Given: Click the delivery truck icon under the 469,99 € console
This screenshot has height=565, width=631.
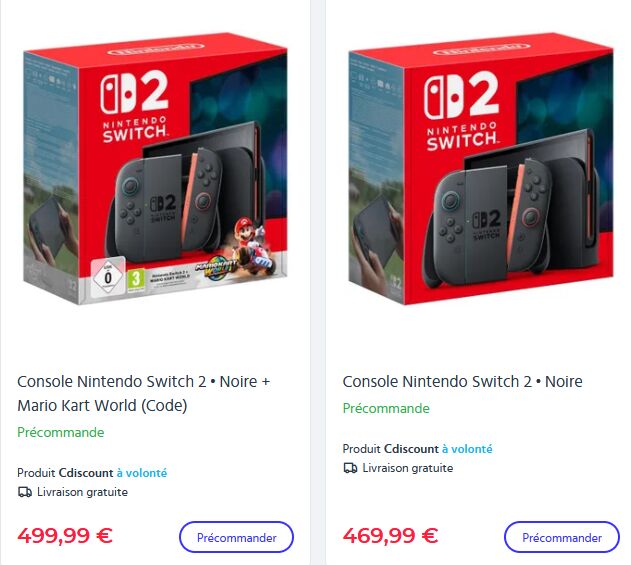Looking at the screenshot, I should click(350, 468).
